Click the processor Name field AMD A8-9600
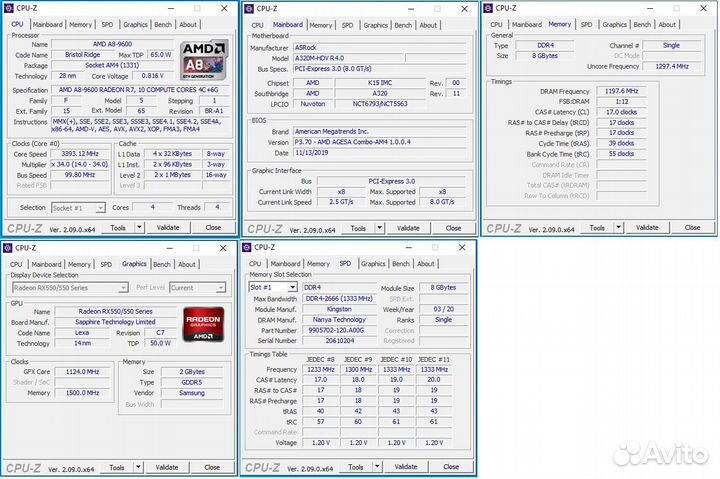Viewport: 720px width, 479px height. [x=112, y=44]
